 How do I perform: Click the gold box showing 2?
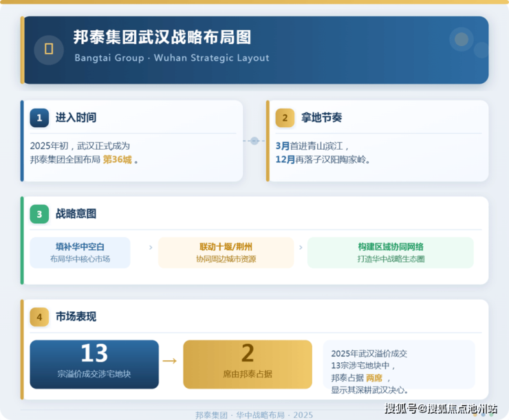point(248,364)
